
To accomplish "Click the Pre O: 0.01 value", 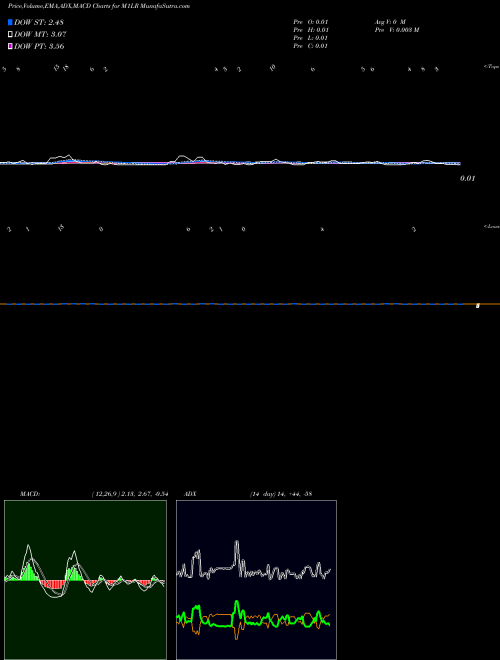I will (x=311, y=22).
